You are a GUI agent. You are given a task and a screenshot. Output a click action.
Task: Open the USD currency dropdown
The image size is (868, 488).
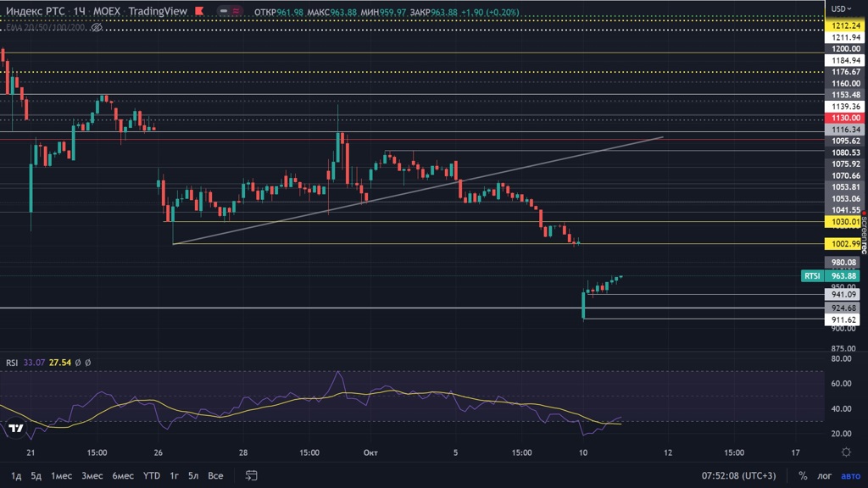click(842, 8)
